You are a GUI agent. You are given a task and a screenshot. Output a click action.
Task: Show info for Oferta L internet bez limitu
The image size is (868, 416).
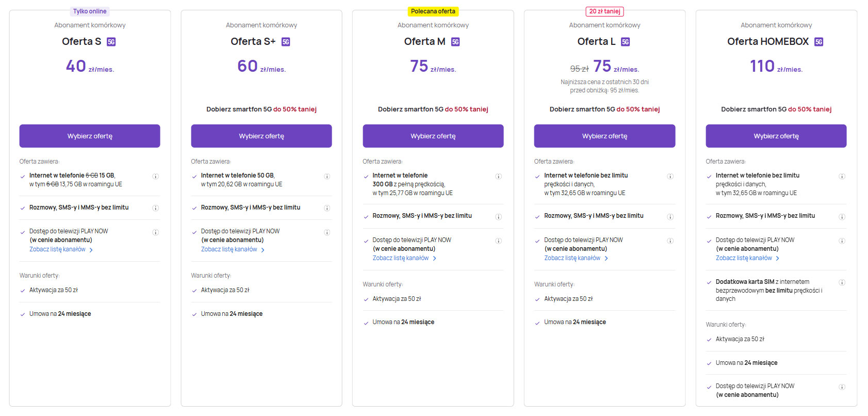point(670,177)
